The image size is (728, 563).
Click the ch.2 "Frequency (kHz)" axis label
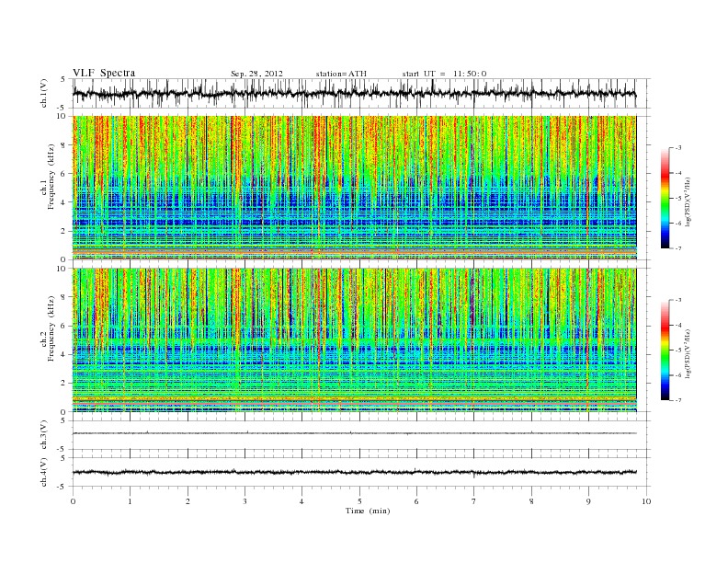(51, 328)
